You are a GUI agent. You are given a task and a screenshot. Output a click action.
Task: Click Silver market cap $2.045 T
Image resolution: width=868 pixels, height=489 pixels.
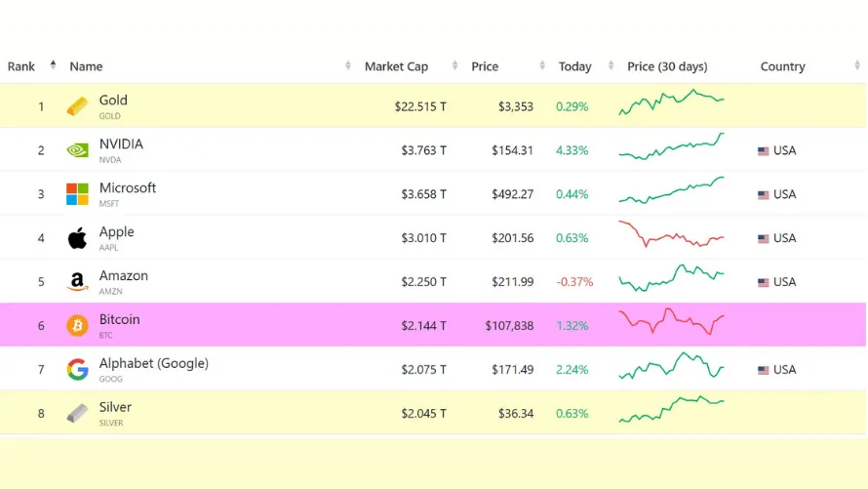click(423, 413)
